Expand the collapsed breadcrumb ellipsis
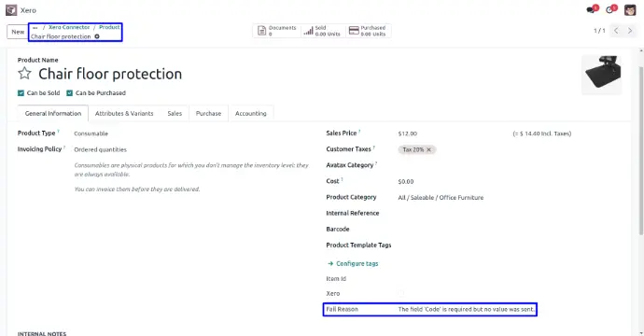 [35, 27]
